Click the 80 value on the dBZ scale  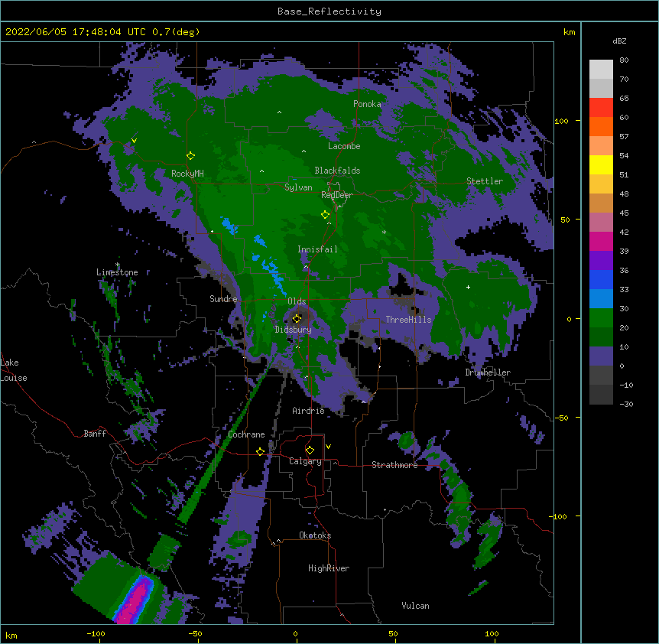tap(624, 60)
